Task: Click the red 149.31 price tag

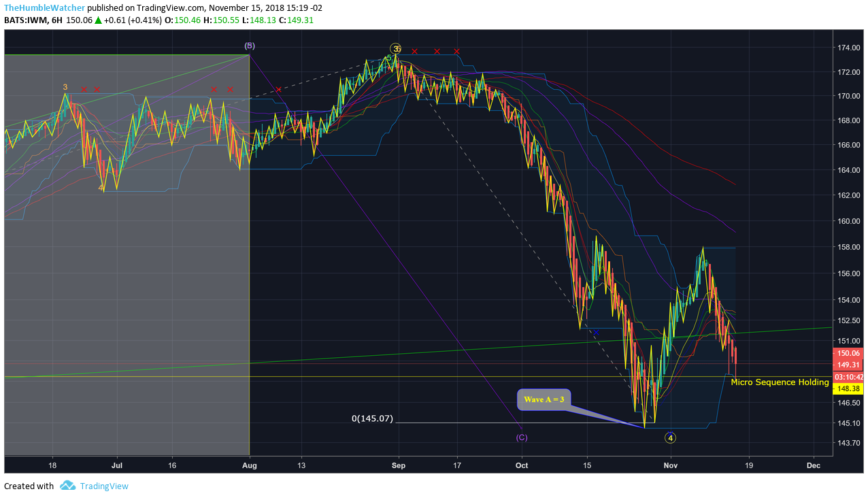Action: point(847,365)
